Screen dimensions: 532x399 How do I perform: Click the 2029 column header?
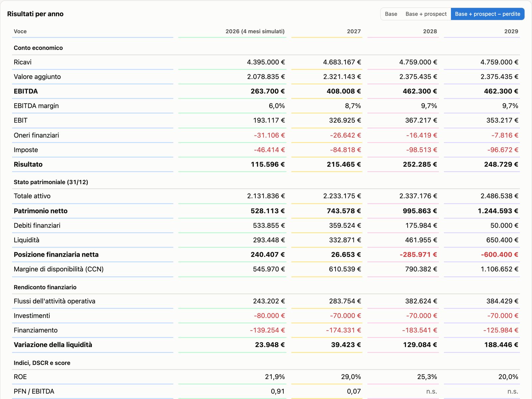pyautogui.click(x=511, y=31)
